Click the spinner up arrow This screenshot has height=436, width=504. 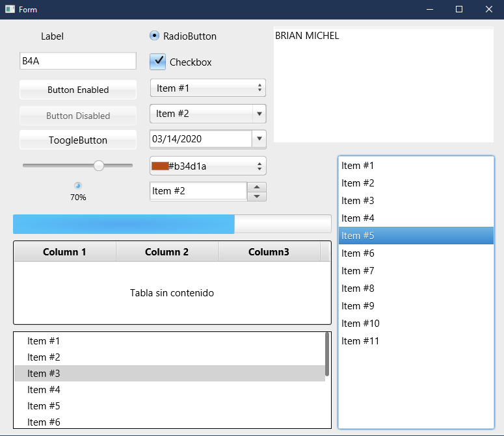click(256, 187)
